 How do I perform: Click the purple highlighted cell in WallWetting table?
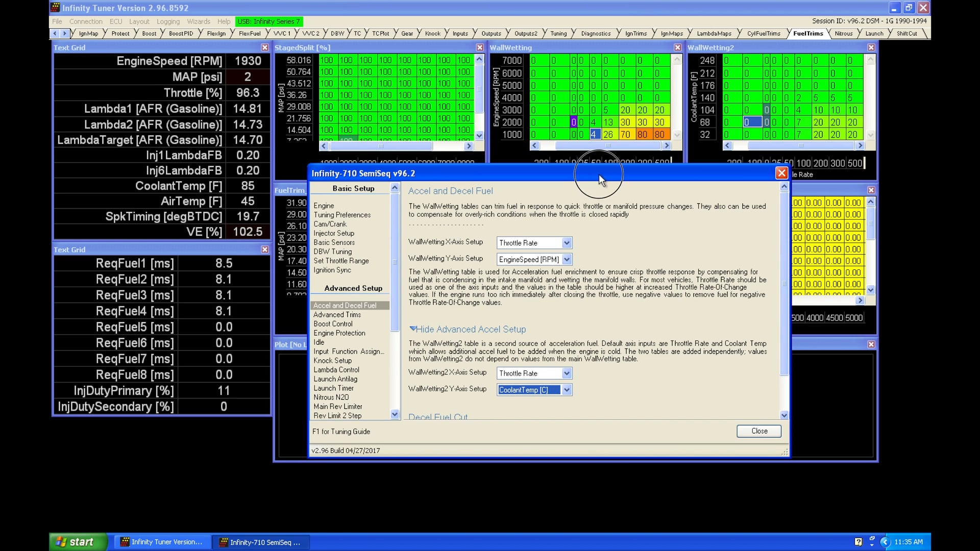coord(574,122)
